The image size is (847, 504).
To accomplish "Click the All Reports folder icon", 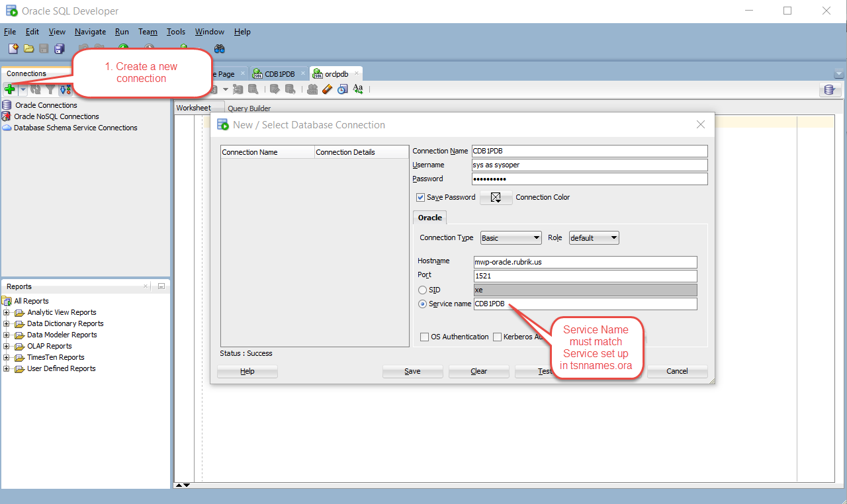I will [x=7, y=301].
